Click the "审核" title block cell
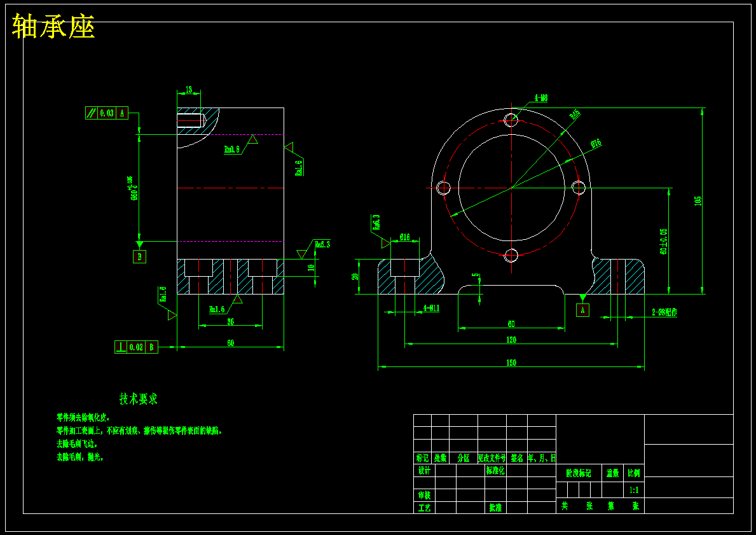 (424, 495)
